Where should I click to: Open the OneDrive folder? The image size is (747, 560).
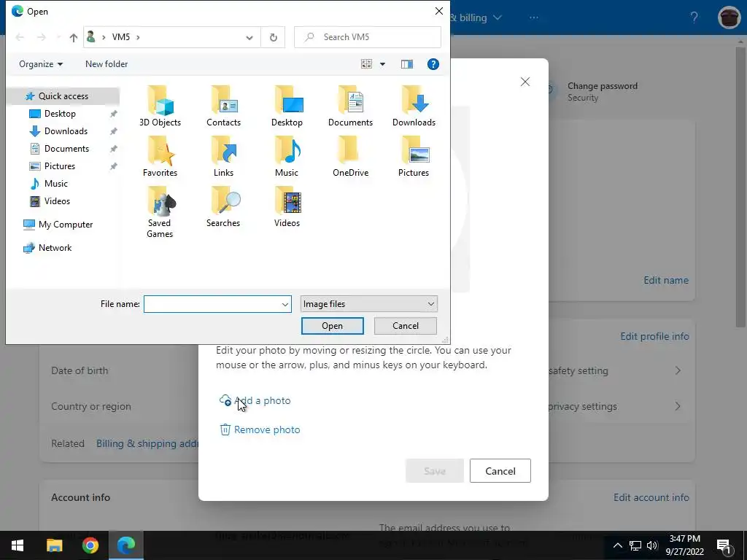tap(350, 157)
